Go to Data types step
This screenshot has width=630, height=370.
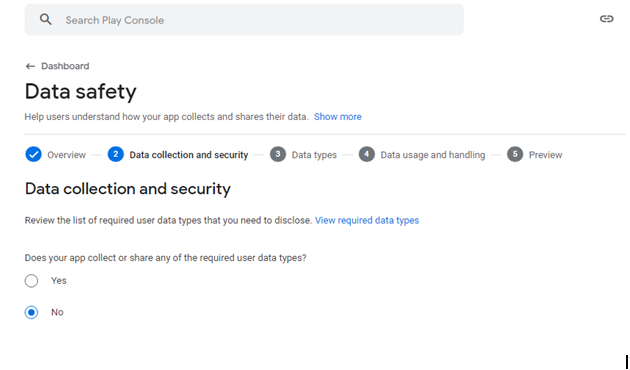pos(314,155)
